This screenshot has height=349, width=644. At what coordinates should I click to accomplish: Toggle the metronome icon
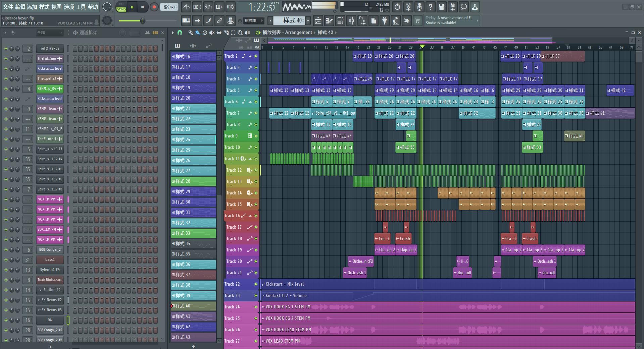[186, 7]
